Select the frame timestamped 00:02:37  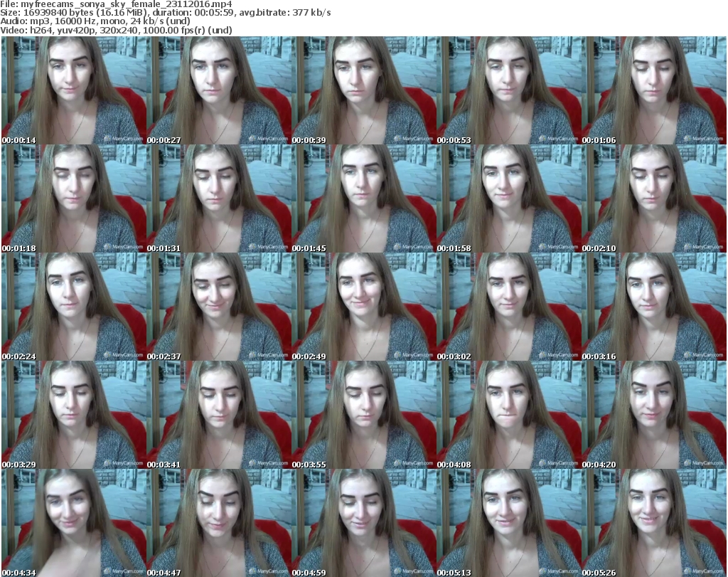coord(219,307)
